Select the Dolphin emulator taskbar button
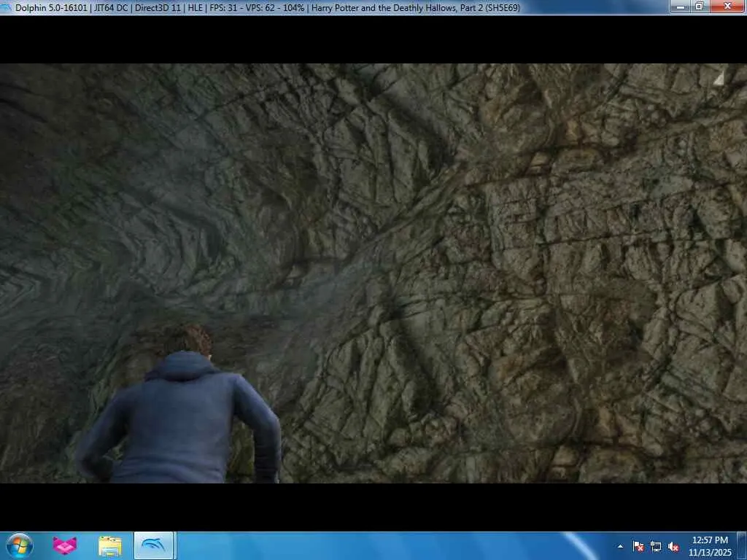Image resolution: width=747 pixels, height=560 pixels. coord(153,545)
